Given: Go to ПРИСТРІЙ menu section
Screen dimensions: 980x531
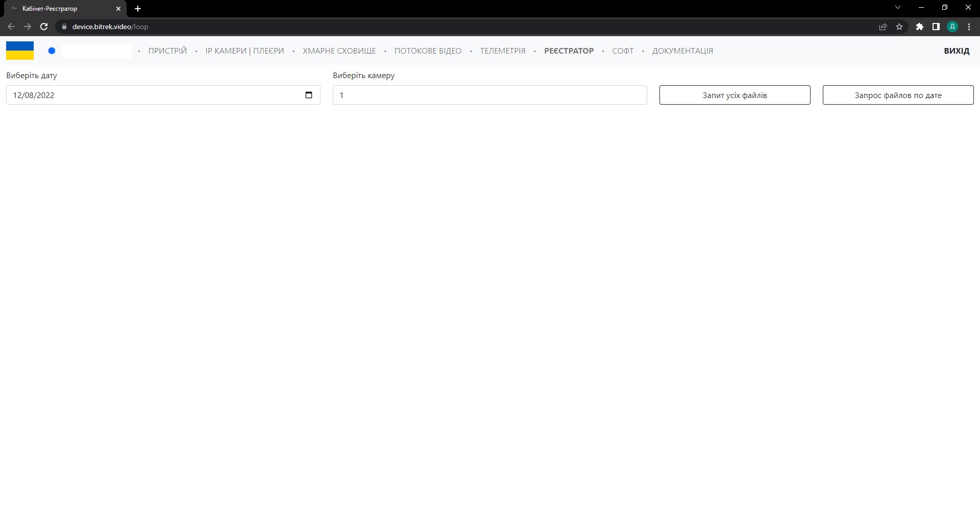Looking at the screenshot, I should [167, 51].
